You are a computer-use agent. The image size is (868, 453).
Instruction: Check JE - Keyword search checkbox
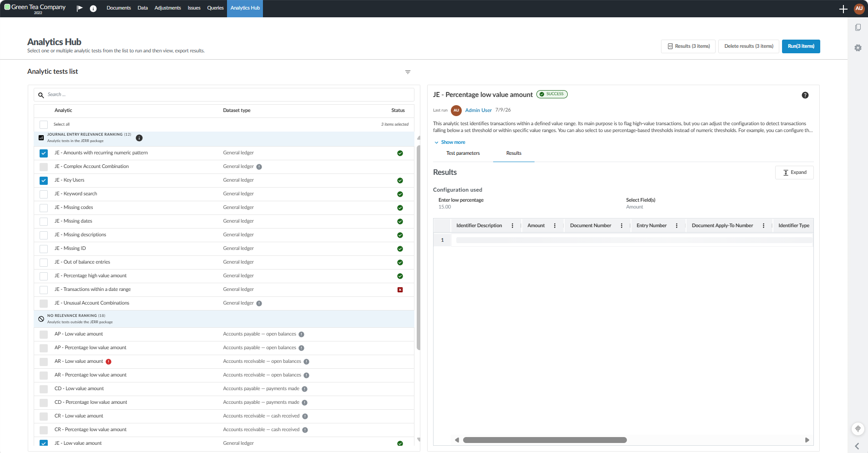[x=44, y=194]
